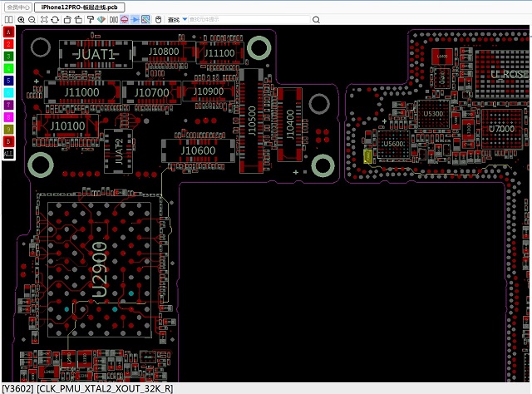The height and width of the screenshot is (394, 532).
Task: Open the search dropdown arrow next to 查找
Action: (x=185, y=19)
